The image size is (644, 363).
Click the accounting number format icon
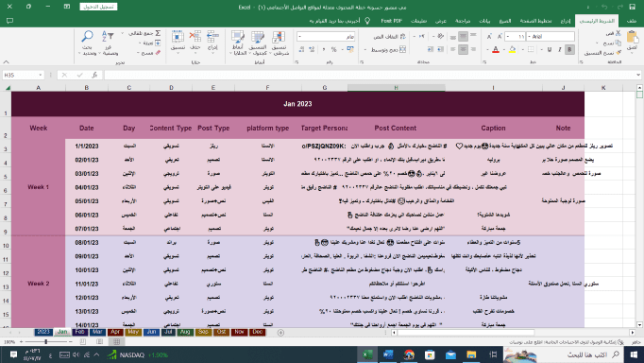[350, 50]
